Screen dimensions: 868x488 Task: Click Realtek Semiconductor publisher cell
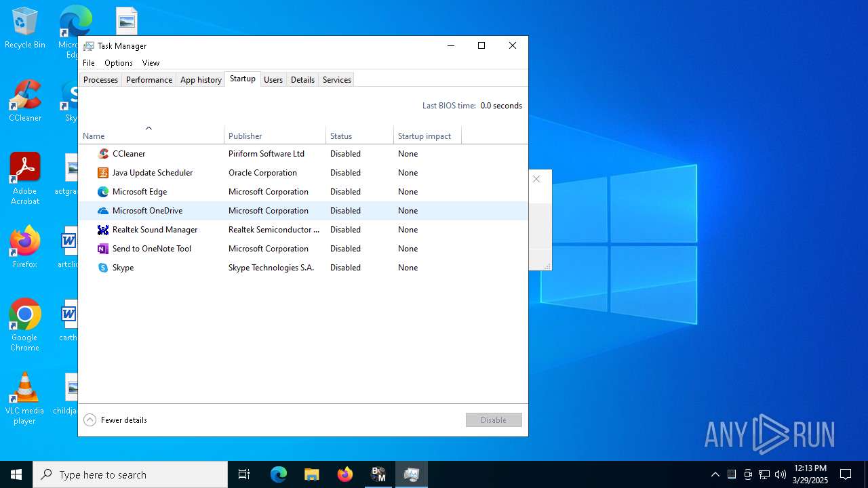point(274,230)
